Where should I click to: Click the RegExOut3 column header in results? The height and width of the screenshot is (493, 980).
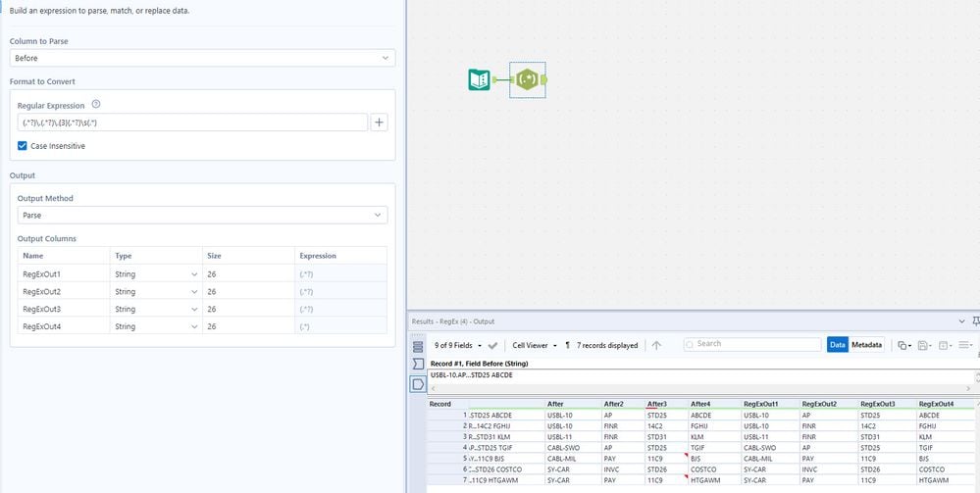click(888, 404)
